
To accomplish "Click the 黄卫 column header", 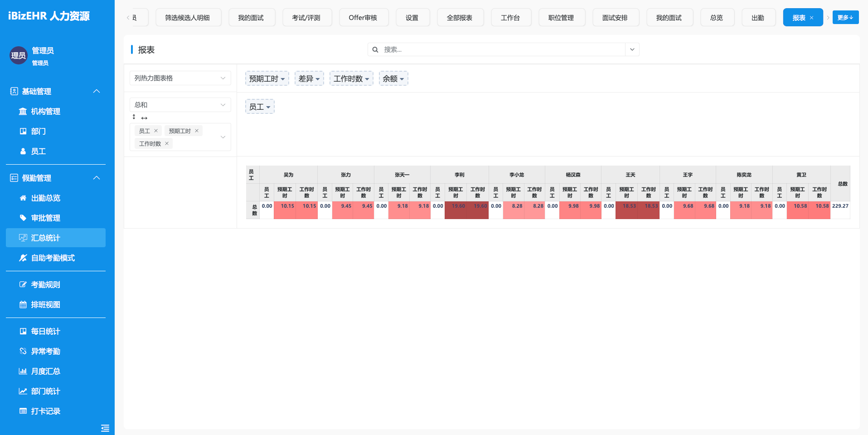I will tap(801, 175).
